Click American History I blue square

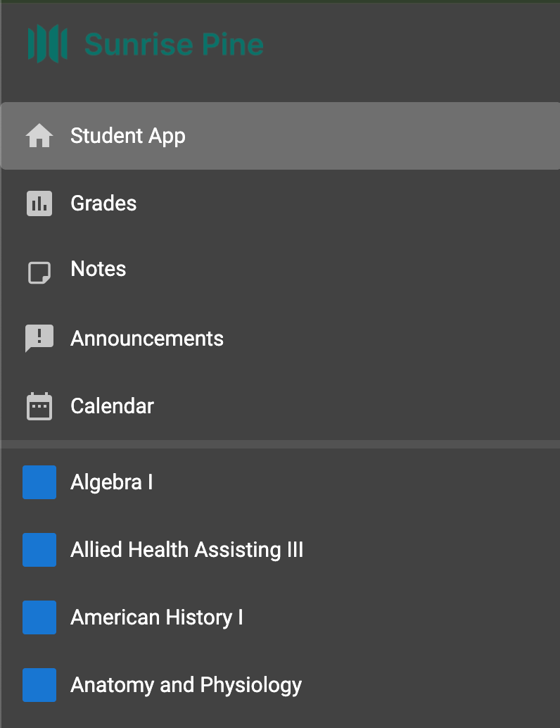pos(39,617)
